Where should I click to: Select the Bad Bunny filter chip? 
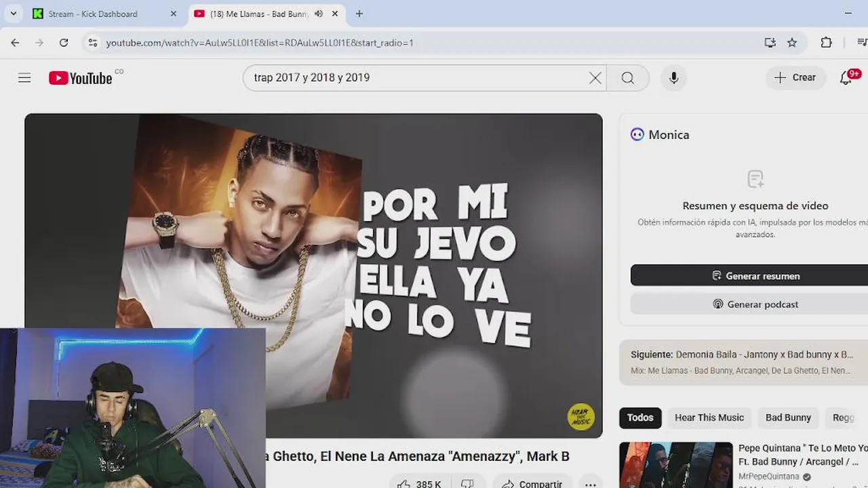pyautogui.click(x=788, y=418)
